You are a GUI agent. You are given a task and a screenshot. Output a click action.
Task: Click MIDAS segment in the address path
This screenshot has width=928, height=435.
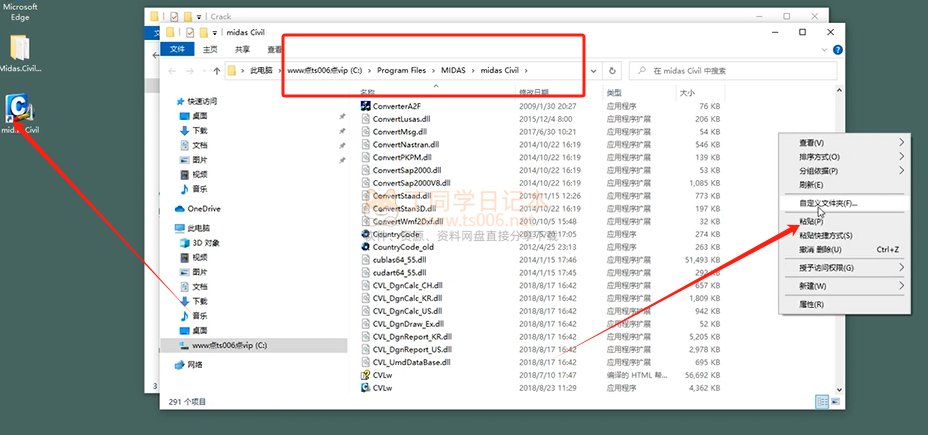[457, 71]
